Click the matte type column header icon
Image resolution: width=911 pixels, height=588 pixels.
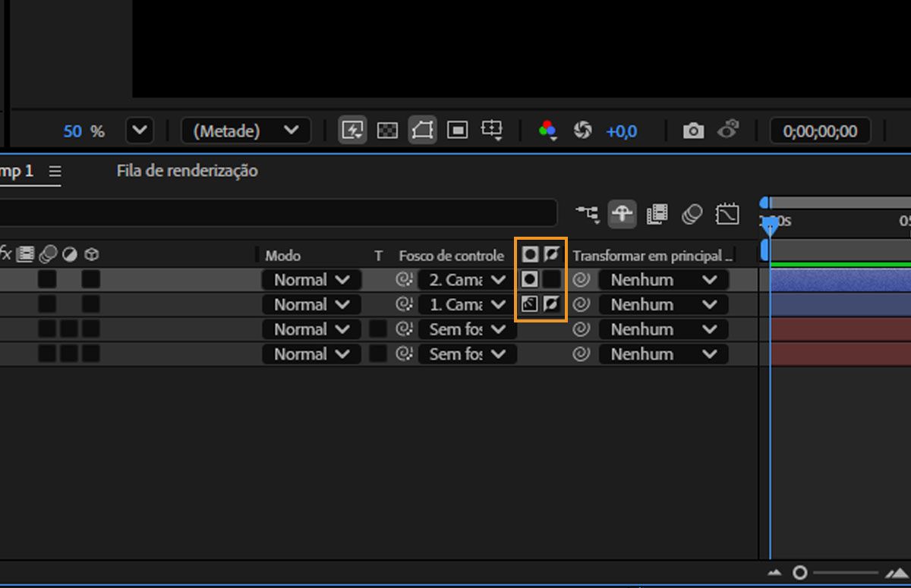point(530,254)
